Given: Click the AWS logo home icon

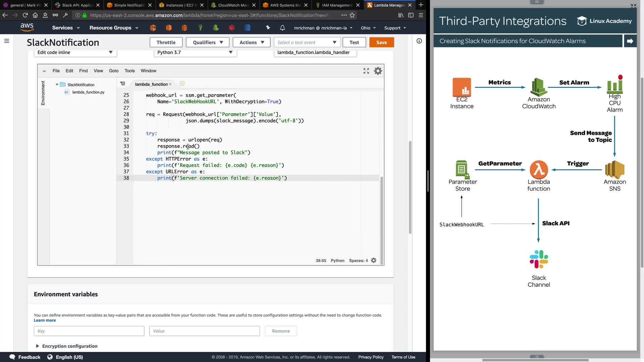Looking at the screenshot, I should 27,27.
